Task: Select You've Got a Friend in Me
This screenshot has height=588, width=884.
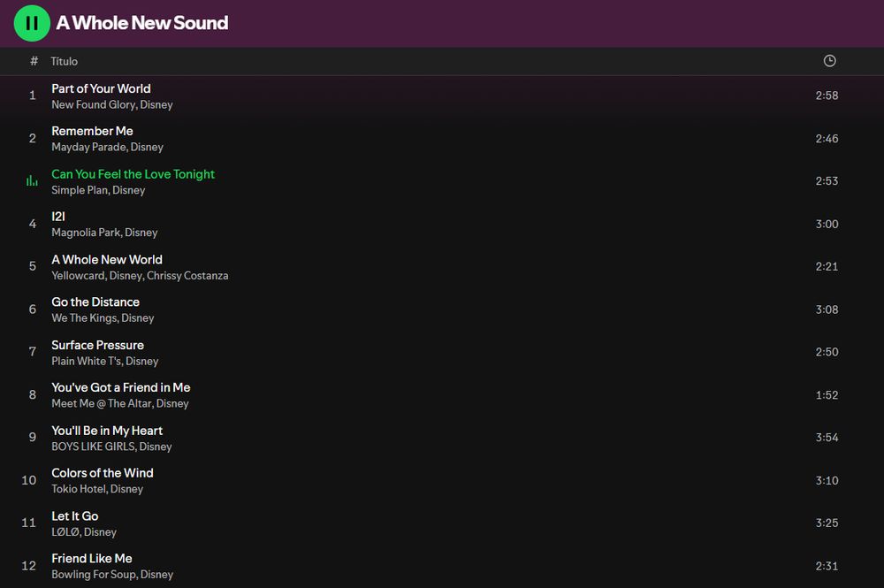Action: tap(120, 387)
